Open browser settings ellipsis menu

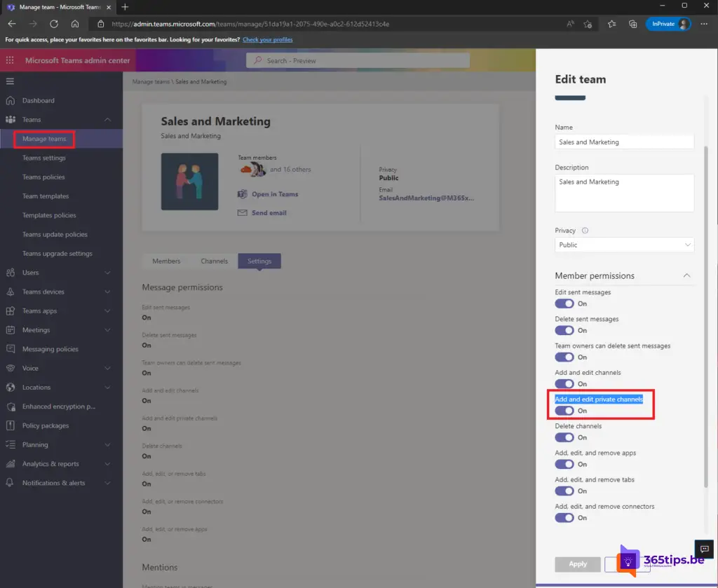click(704, 24)
